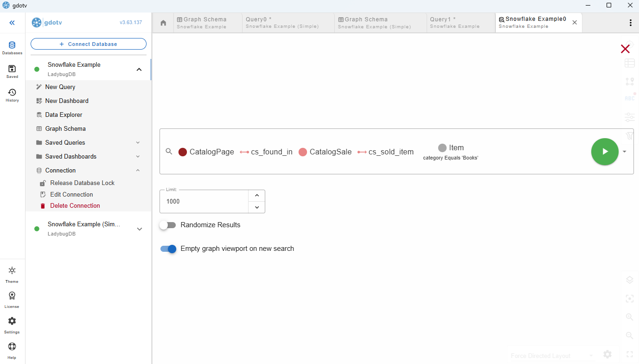639x364 pixels.
Task: Open the Databases sidebar section
Action: pos(12,48)
